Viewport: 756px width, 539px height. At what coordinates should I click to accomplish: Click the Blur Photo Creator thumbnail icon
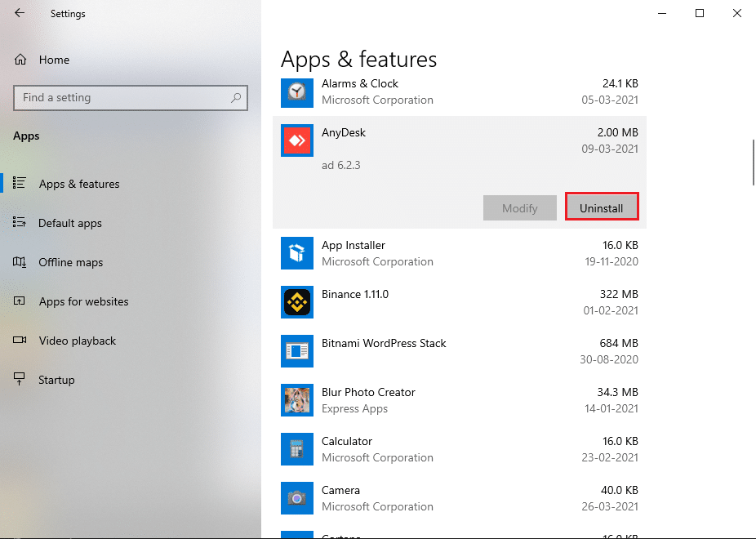(296, 400)
